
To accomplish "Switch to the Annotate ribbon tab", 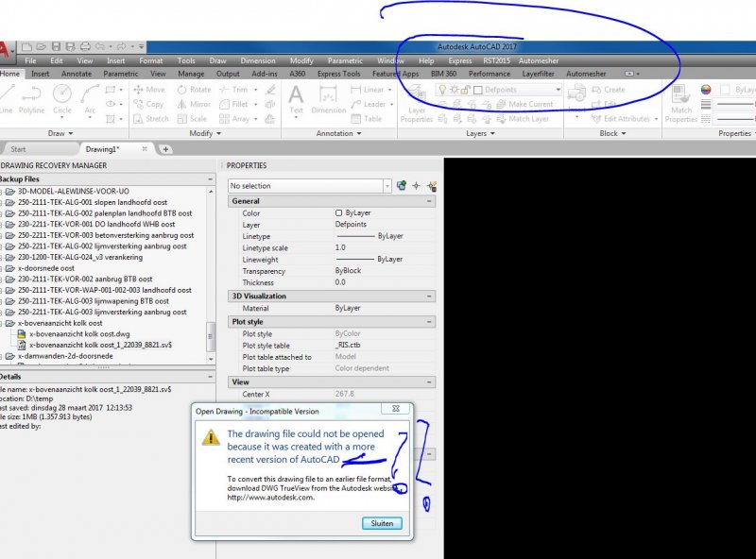I will point(77,74).
